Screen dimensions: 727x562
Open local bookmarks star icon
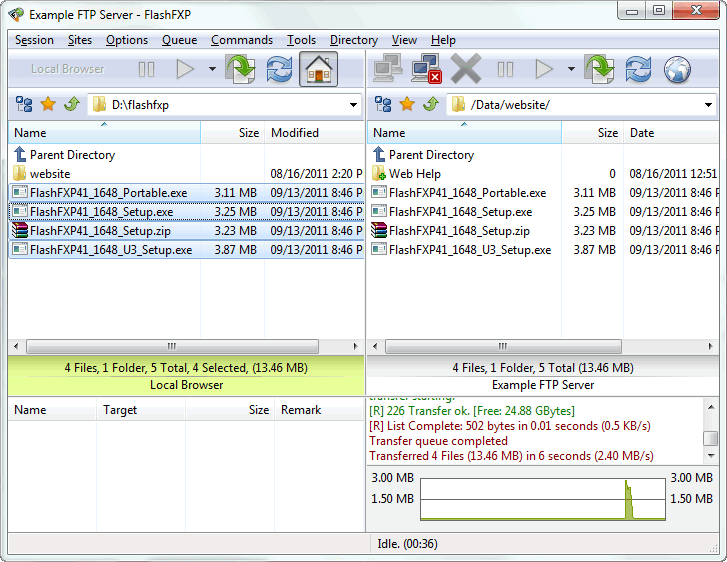click(x=47, y=104)
